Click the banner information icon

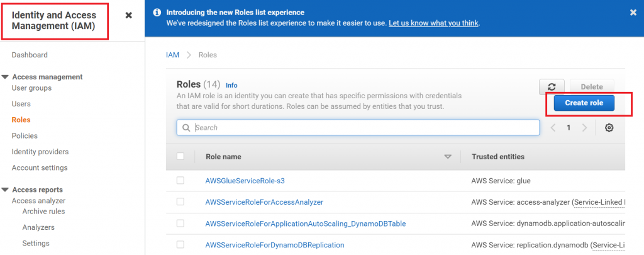coord(157,12)
